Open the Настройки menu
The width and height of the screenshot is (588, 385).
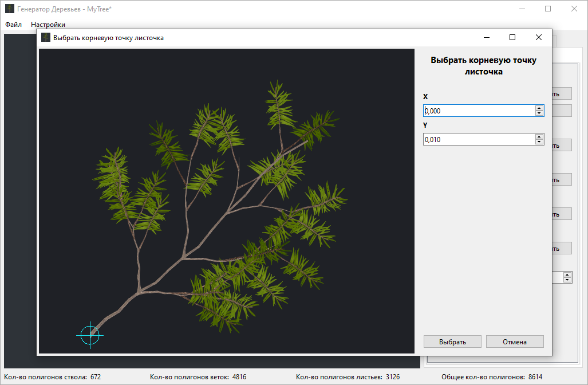click(x=48, y=25)
